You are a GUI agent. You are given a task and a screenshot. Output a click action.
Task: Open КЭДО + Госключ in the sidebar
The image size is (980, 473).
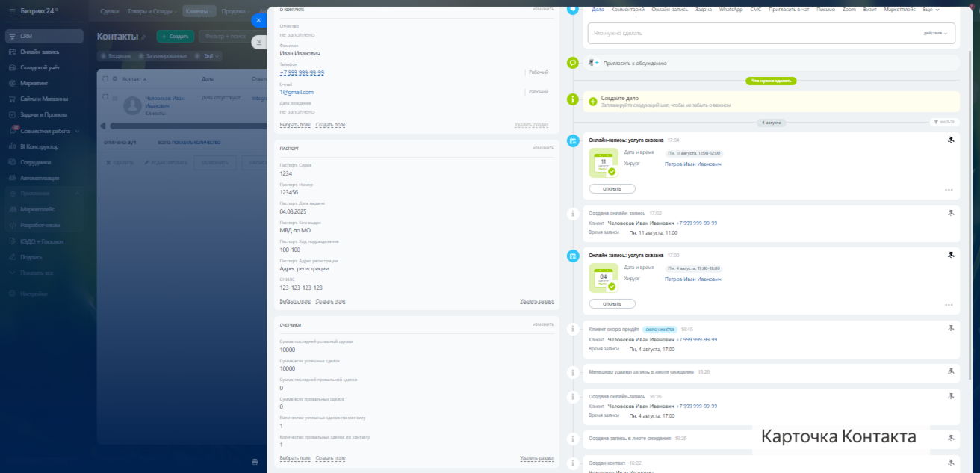point(43,241)
